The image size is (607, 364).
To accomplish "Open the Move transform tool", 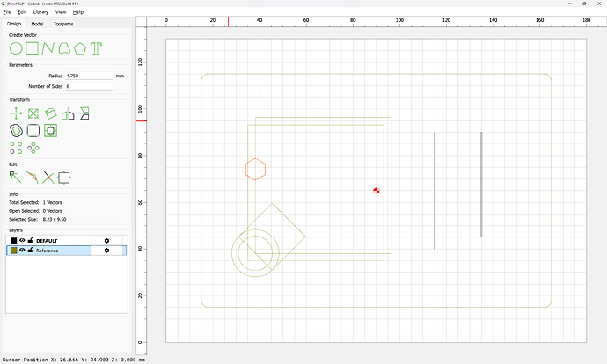I will click(16, 113).
